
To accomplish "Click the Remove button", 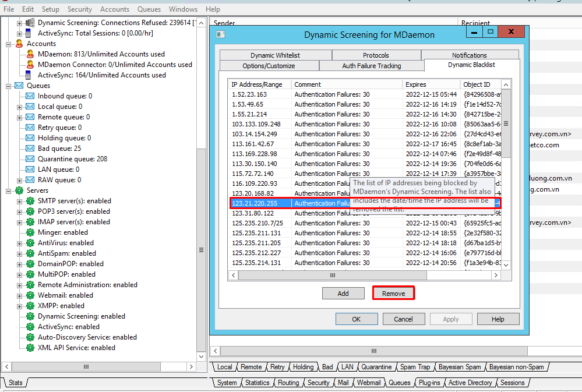I will coord(393,293).
